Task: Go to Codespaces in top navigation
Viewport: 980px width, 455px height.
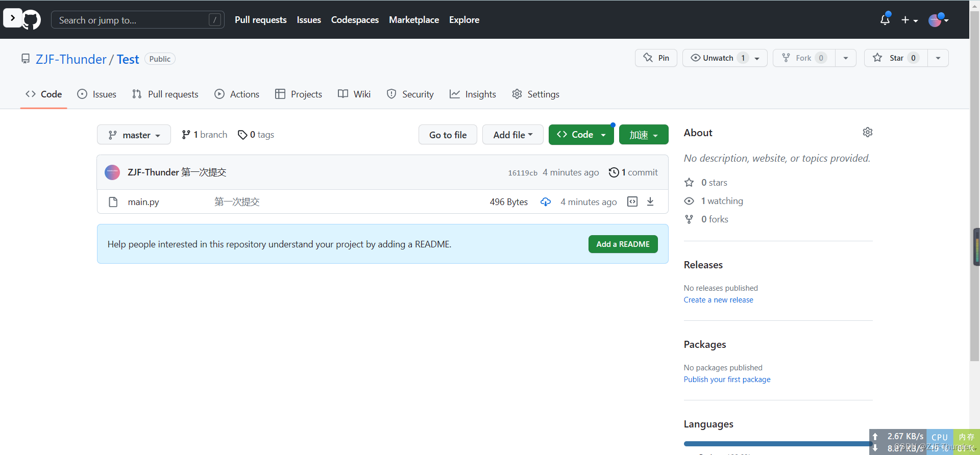Action: point(355,20)
